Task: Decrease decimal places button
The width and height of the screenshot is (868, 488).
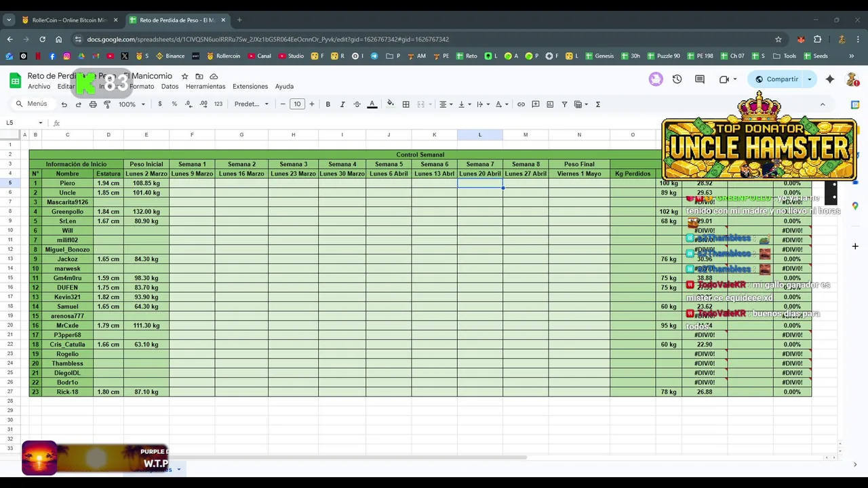Action: point(189,104)
